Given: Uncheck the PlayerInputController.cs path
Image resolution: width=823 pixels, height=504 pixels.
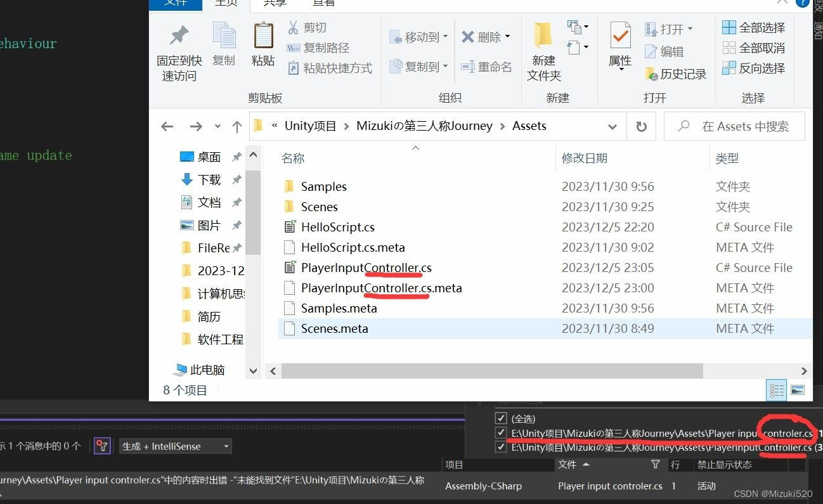Looking at the screenshot, I should pyautogui.click(x=501, y=448).
